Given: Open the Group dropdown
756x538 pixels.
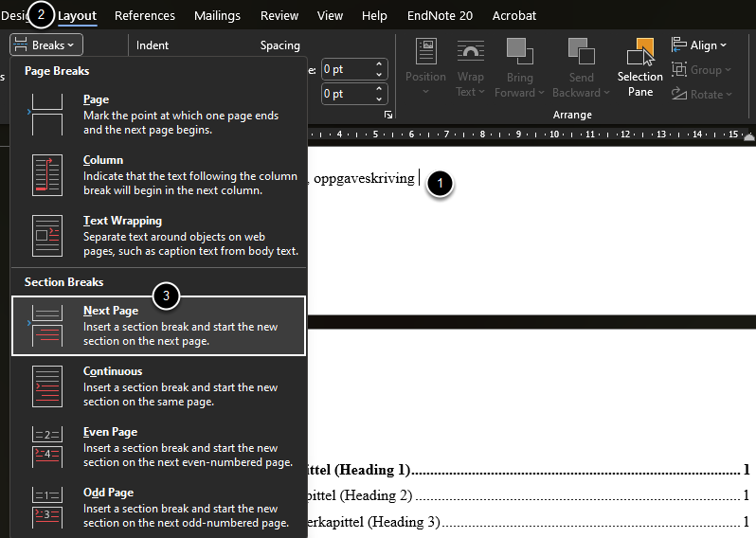Looking at the screenshot, I should tap(701, 70).
